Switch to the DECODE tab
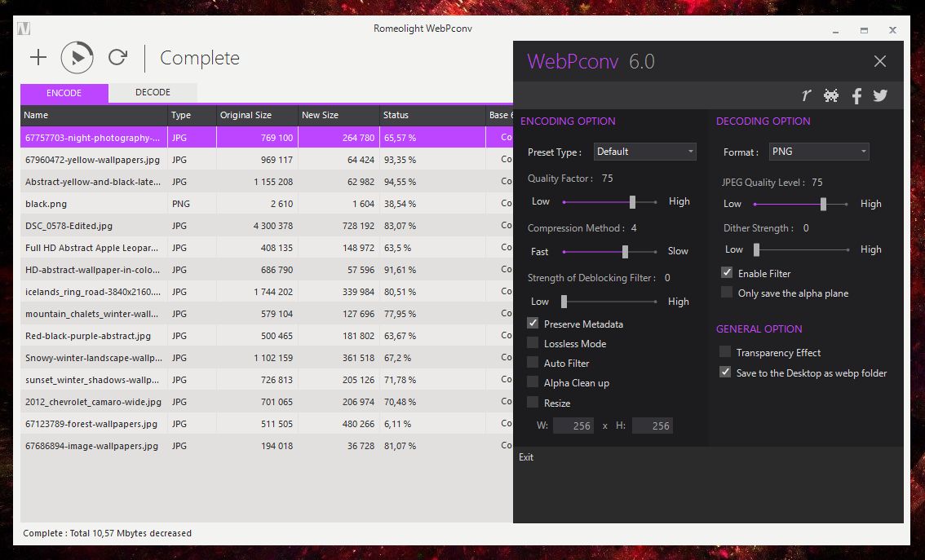Screen dimensions: 925x560 tap(153, 93)
